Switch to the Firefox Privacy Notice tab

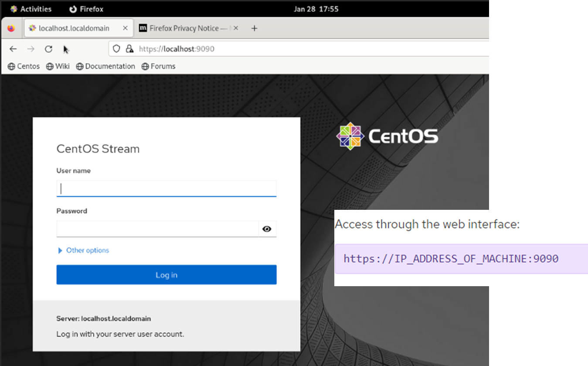(x=184, y=28)
